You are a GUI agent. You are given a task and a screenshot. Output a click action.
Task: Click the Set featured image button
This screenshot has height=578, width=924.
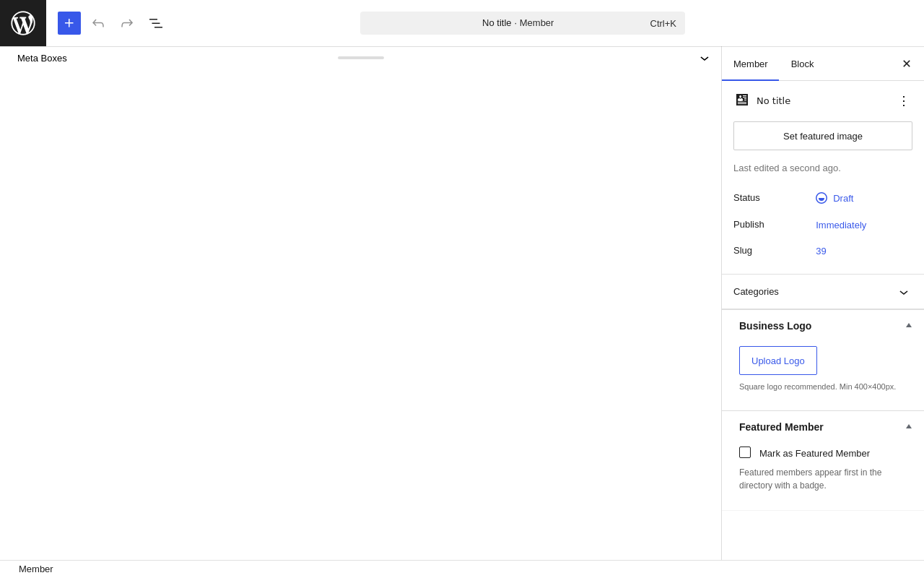(x=823, y=136)
